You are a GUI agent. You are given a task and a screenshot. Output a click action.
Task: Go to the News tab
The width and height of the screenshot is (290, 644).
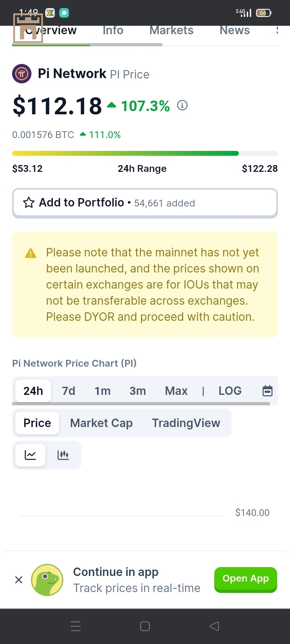coord(234,31)
